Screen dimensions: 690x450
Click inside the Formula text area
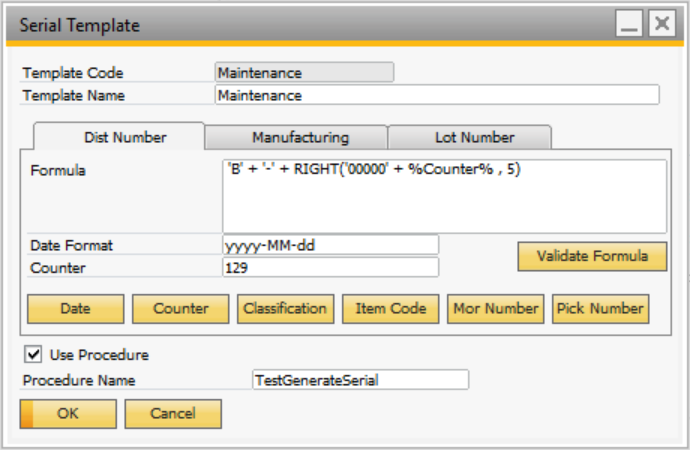pyautogui.click(x=444, y=195)
